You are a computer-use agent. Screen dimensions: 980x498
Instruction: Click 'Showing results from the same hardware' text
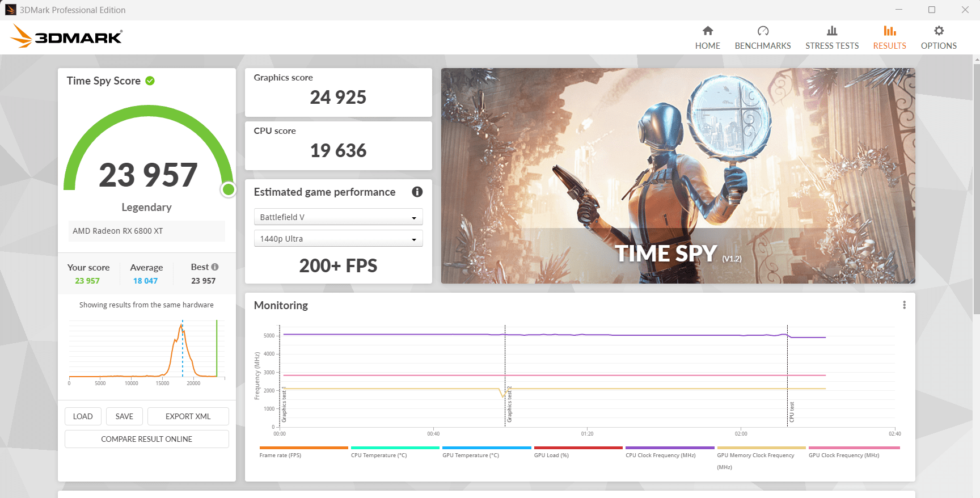point(146,305)
